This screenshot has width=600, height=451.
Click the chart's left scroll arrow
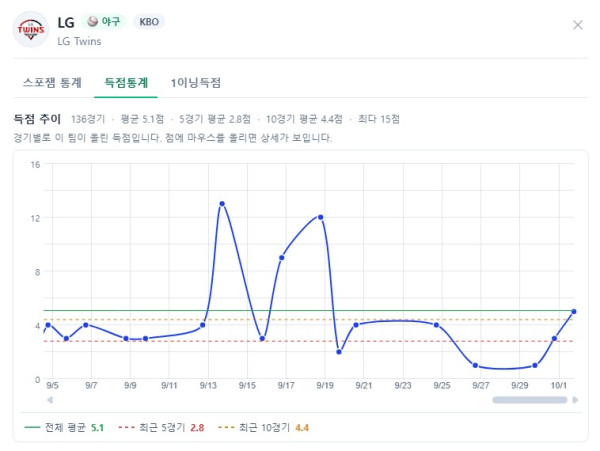pyautogui.click(x=50, y=400)
